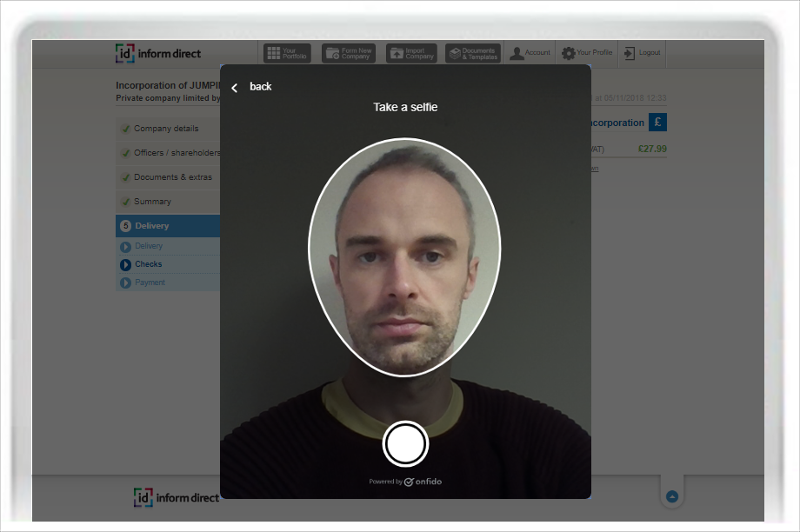Click the blue pound sign icon
Viewport: 800px width, 532px height.
(657, 123)
